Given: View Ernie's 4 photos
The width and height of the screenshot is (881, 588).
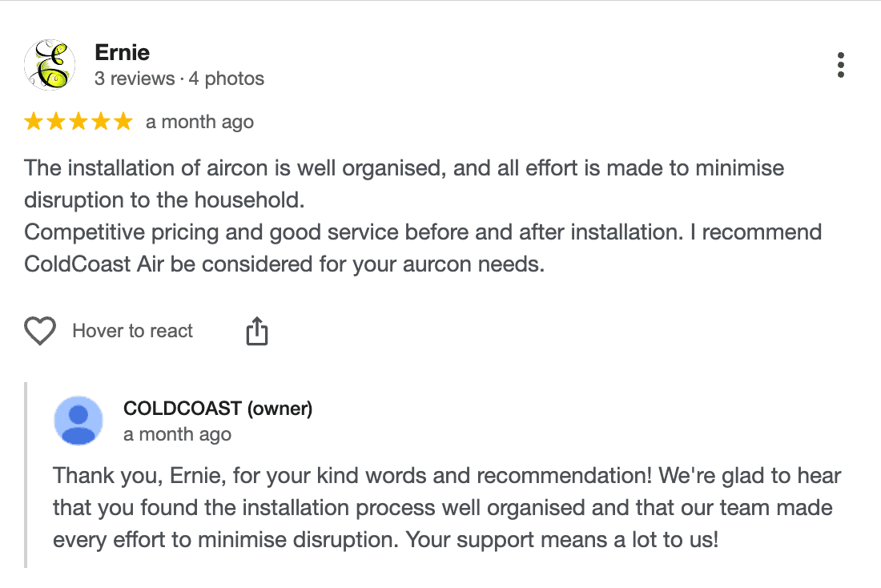Looking at the screenshot, I should point(225,79).
